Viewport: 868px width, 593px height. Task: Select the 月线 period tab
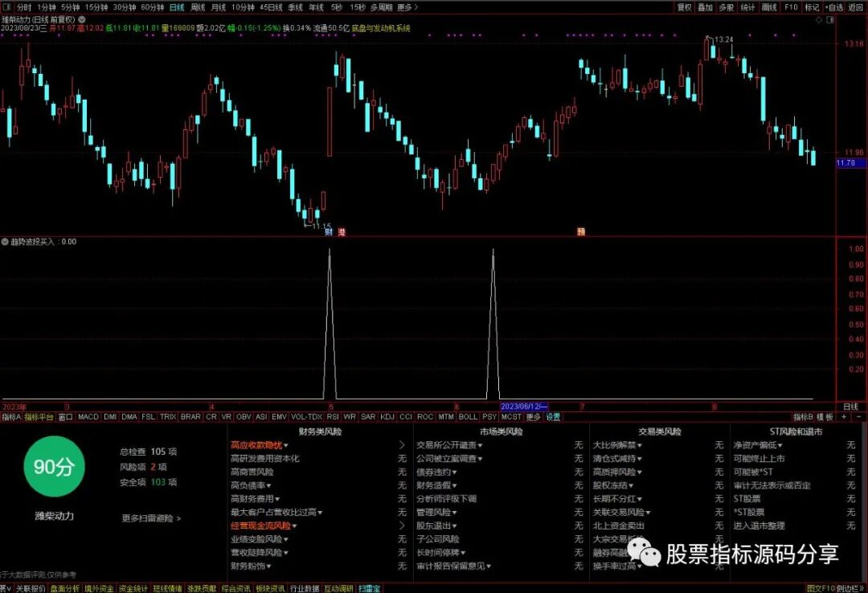(x=219, y=7)
